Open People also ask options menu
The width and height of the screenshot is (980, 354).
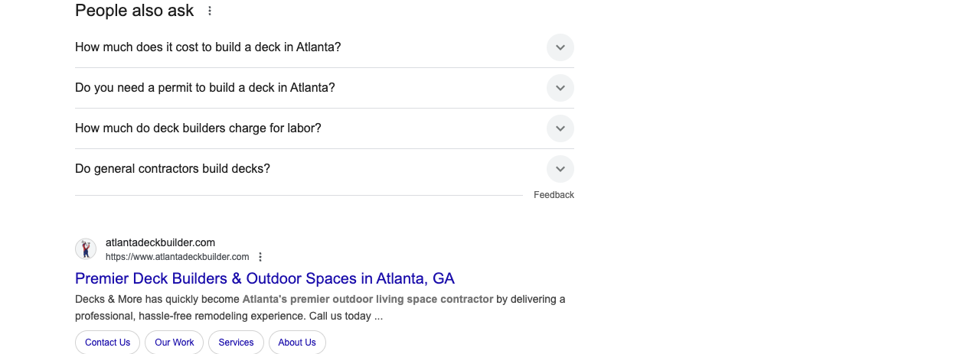click(210, 11)
